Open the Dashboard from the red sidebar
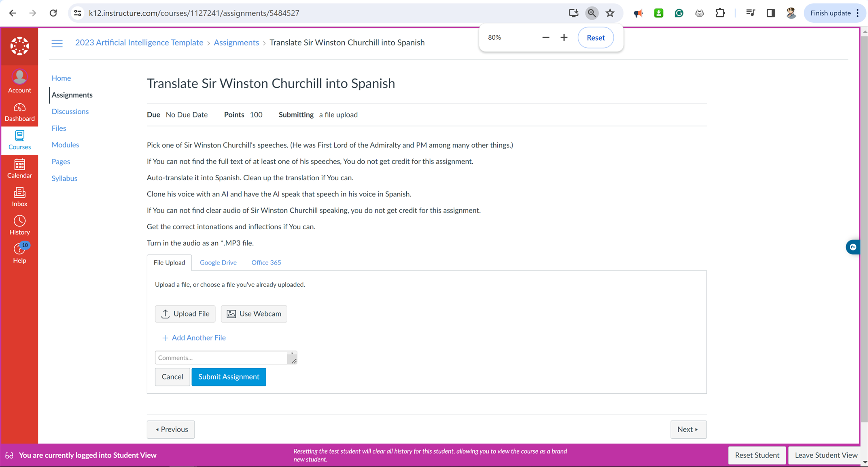868x467 pixels. tap(19, 112)
